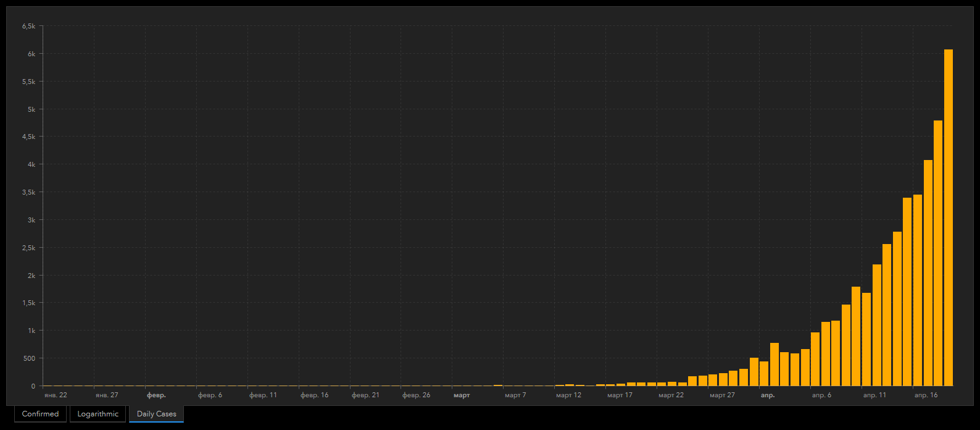Screen dimensions: 980x430
Task: Click the April 12 bar near 2.2k
Action: coord(876,325)
